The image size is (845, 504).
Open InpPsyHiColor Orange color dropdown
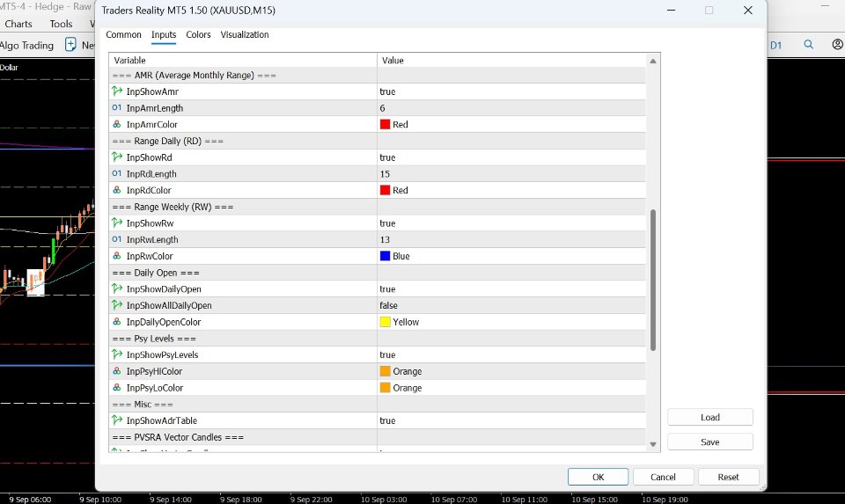click(x=511, y=371)
